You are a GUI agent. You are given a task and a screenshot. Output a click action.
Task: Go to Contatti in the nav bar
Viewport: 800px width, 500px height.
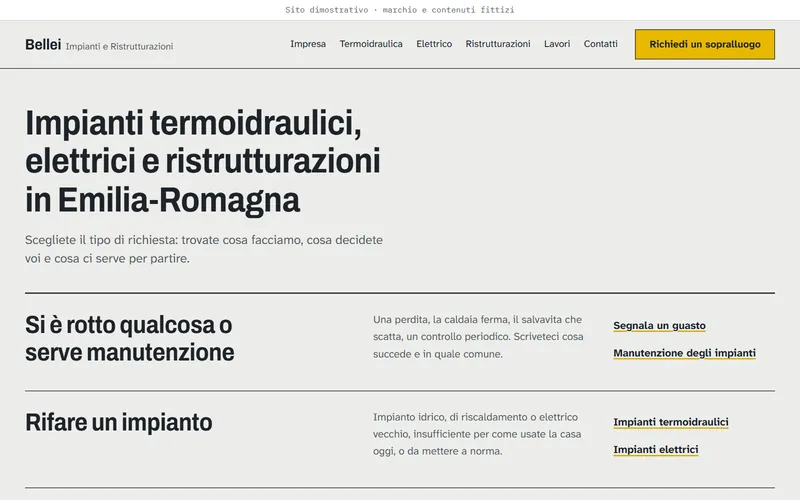pos(601,44)
